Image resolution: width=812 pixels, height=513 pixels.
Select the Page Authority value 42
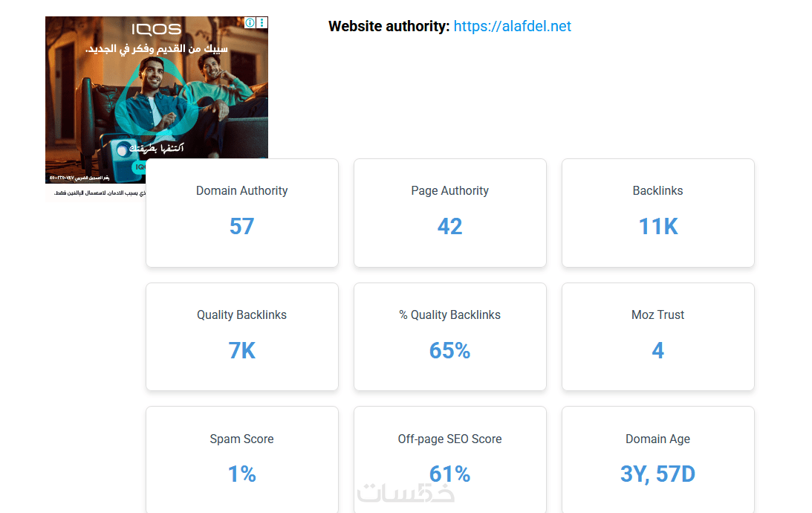click(x=450, y=227)
